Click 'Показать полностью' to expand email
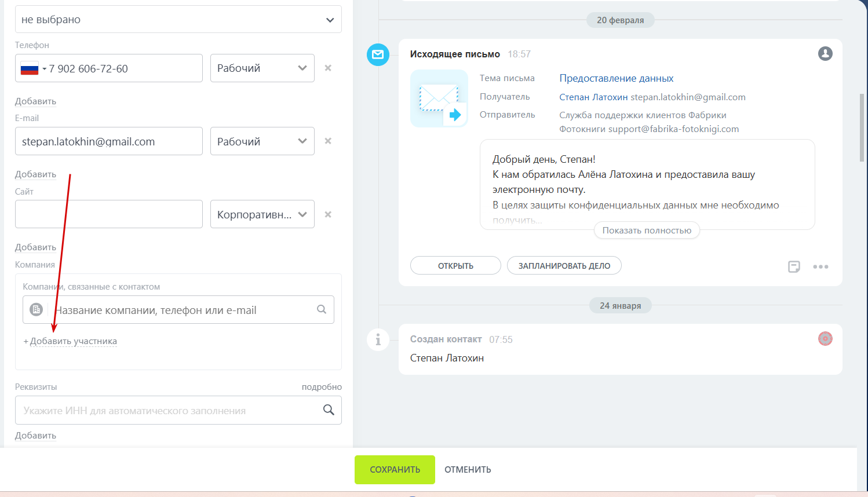The image size is (868, 497). point(647,231)
